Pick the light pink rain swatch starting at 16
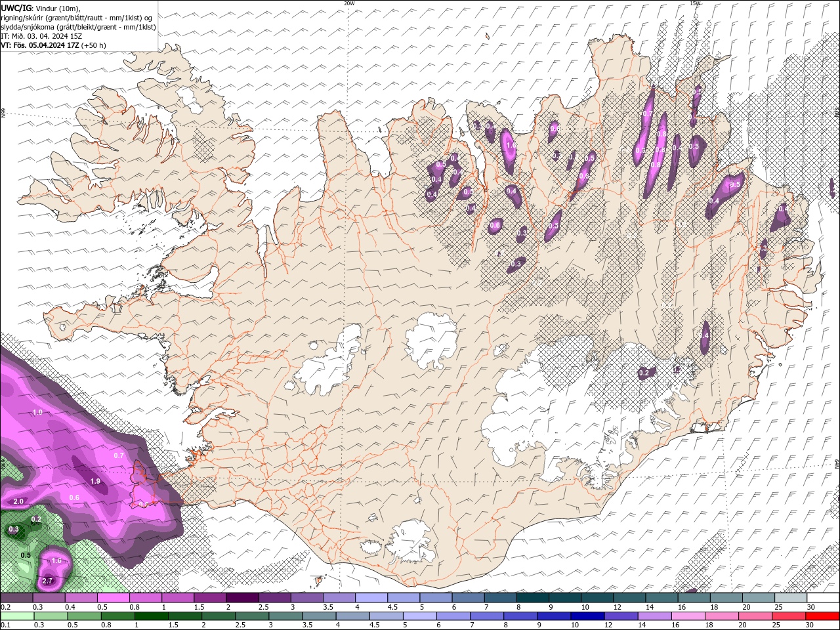Image resolution: width=840 pixels, height=630 pixels. (x=688, y=616)
